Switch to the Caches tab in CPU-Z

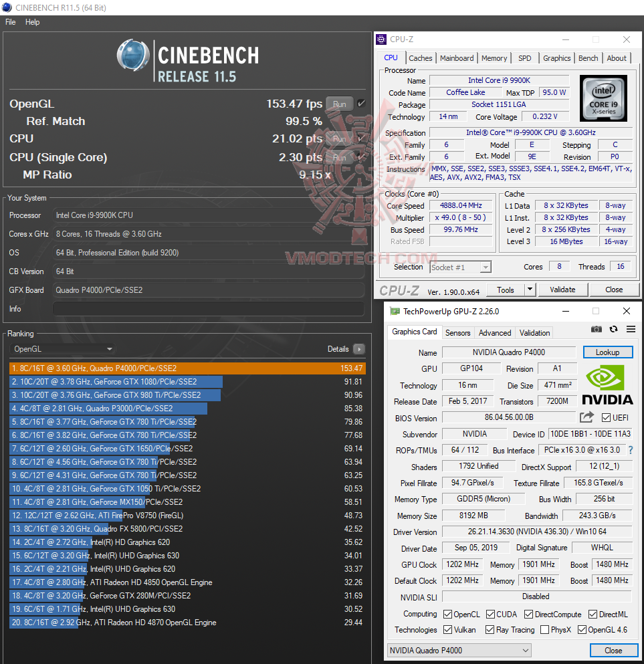click(x=421, y=58)
